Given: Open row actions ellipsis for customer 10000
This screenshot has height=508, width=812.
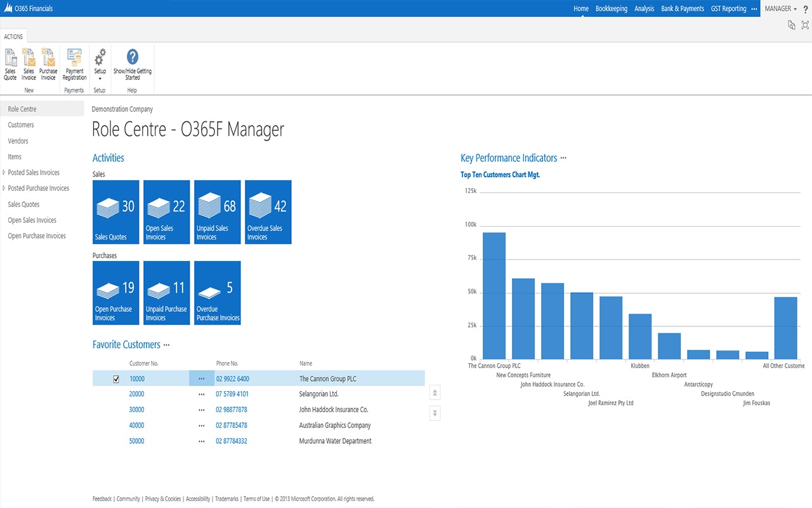Looking at the screenshot, I should [x=202, y=378].
